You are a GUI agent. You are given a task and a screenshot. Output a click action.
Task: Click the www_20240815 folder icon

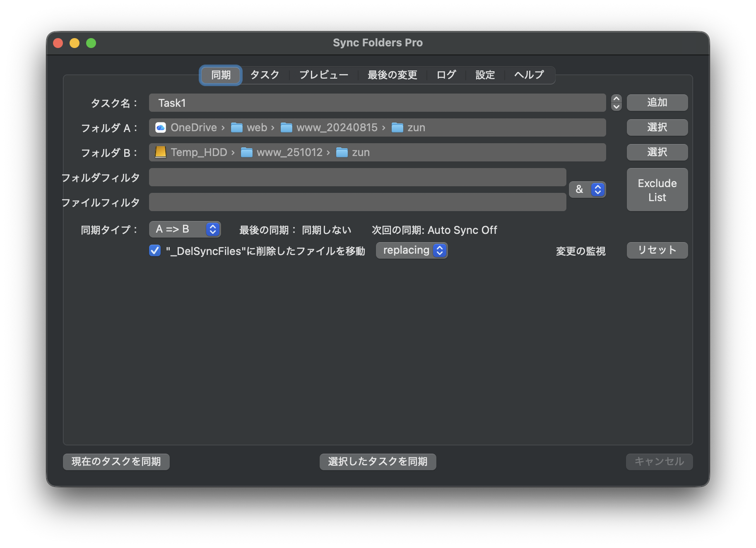click(x=287, y=127)
